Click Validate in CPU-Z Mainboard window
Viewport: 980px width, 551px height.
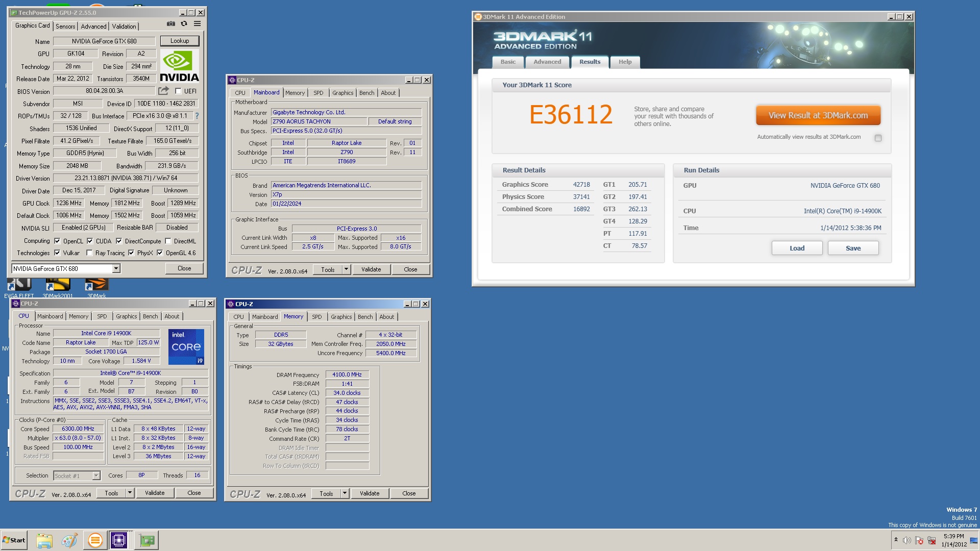click(371, 269)
